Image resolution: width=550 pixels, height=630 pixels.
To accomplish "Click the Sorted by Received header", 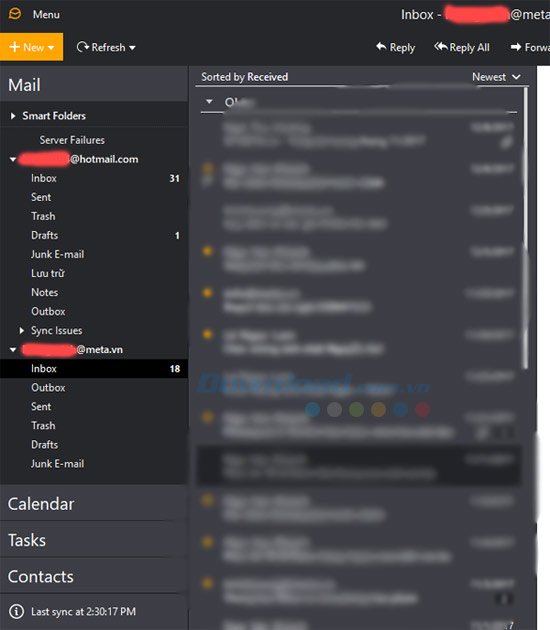I will pyautogui.click(x=244, y=77).
